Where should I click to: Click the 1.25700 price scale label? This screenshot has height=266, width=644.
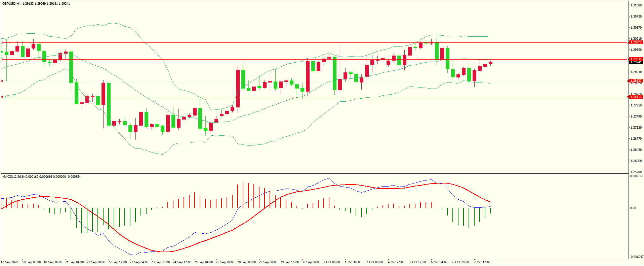(x=636, y=172)
